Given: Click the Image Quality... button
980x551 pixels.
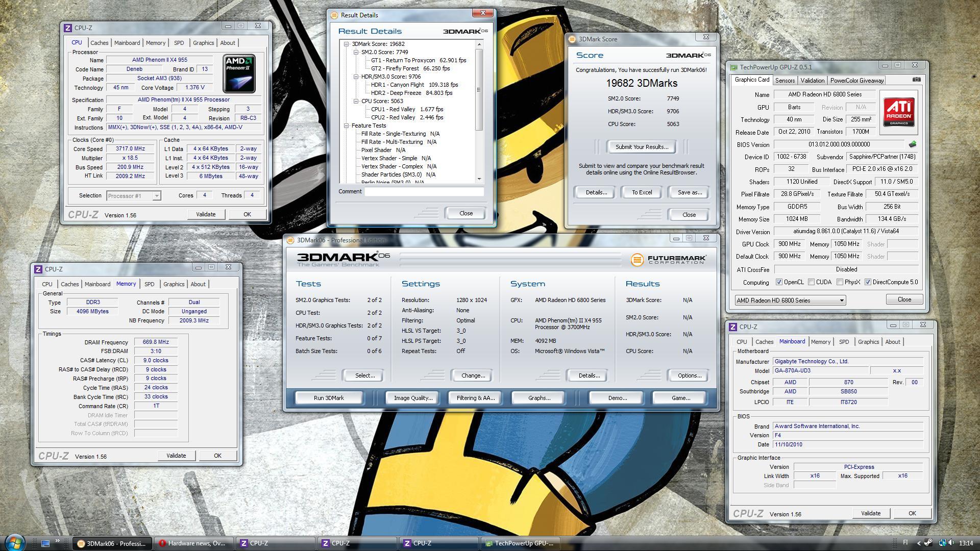Looking at the screenshot, I should [x=413, y=398].
